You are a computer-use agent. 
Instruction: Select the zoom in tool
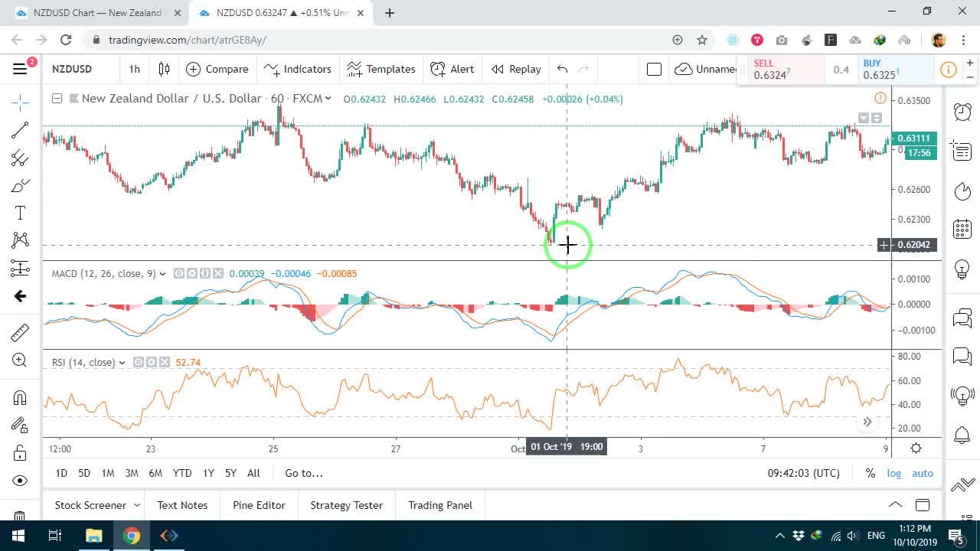[x=20, y=360]
